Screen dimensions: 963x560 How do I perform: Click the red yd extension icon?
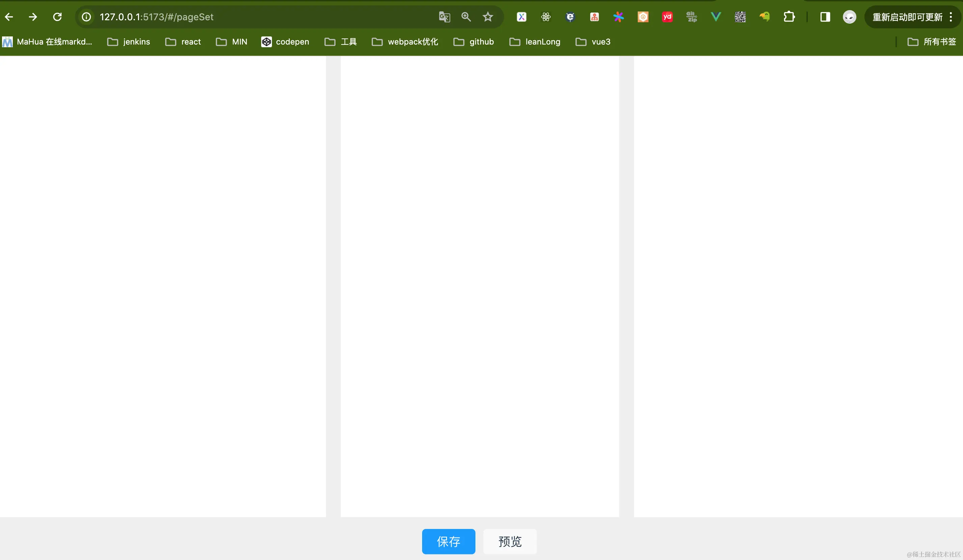click(x=667, y=17)
